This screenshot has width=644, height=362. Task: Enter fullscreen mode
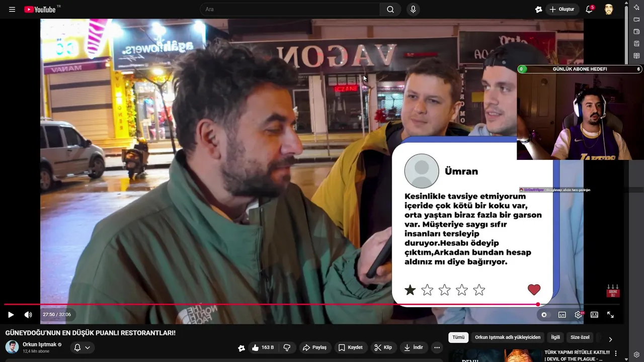click(x=610, y=315)
